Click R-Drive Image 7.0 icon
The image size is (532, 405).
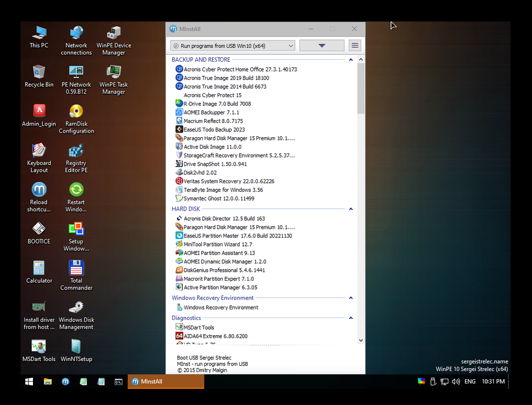click(x=179, y=103)
